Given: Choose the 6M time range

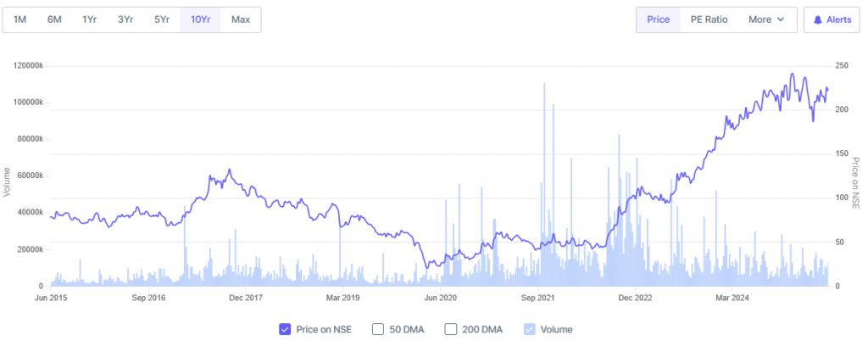Looking at the screenshot, I should coord(54,20).
